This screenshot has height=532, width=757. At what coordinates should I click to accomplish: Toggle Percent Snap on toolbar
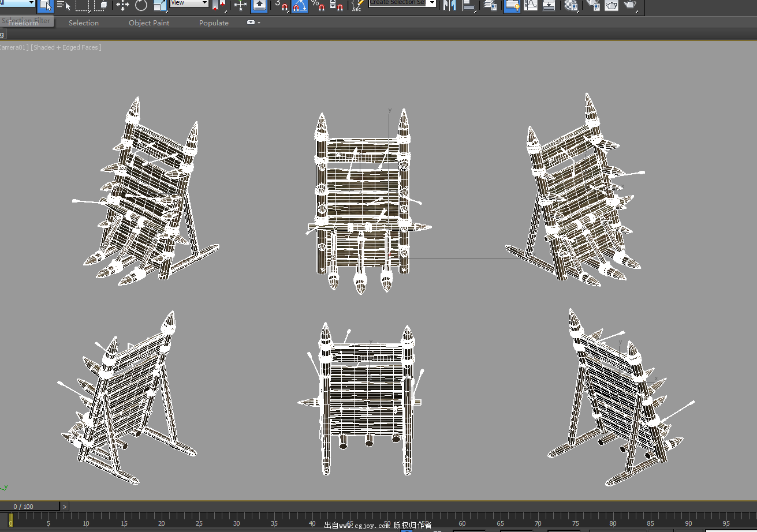[x=318, y=6]
